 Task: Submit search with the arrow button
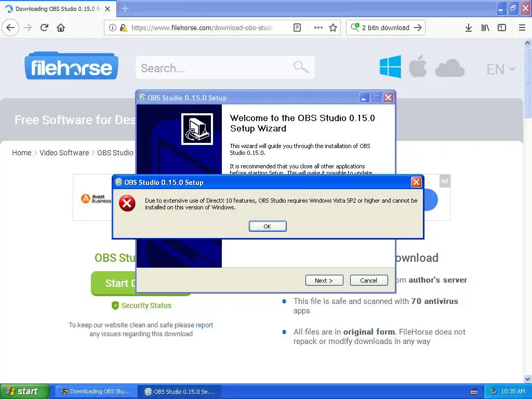418,28
